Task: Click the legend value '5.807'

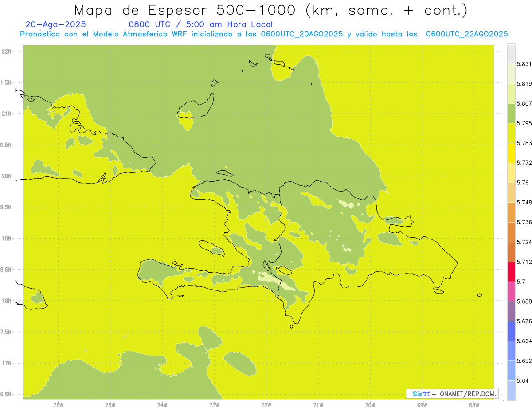Action: pos(524,103)
